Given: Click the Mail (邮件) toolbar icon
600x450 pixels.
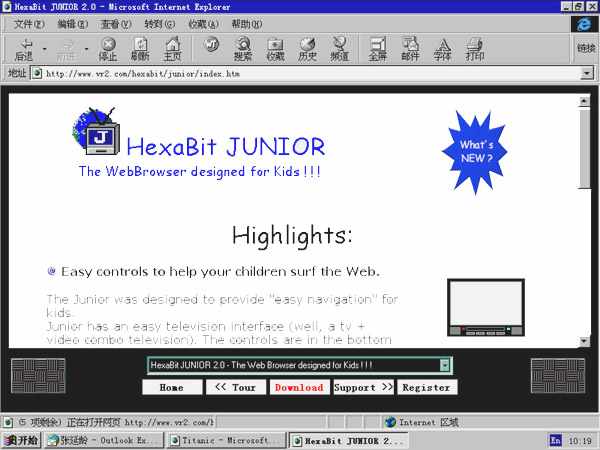Looking at the screenshot, I should (x=410, y=47).
